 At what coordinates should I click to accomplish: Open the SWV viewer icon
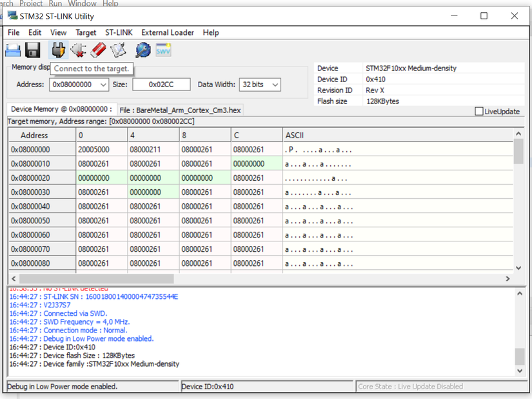[x=163, y=50]
